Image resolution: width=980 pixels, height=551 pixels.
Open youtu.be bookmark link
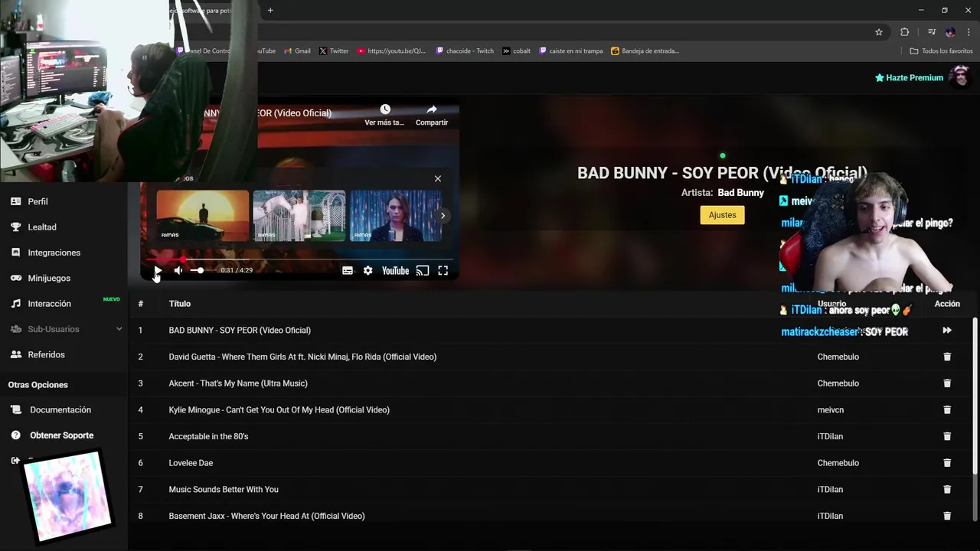point(391,51)
